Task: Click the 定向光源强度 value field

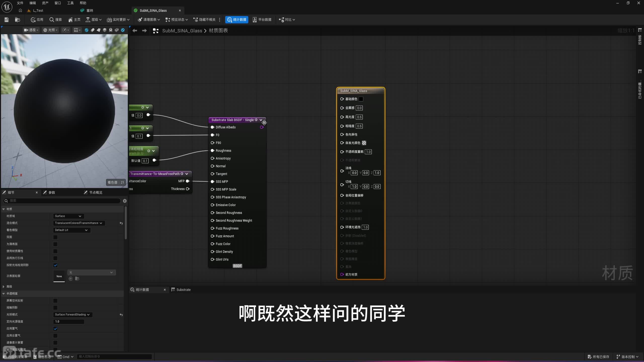Action: 69,322
